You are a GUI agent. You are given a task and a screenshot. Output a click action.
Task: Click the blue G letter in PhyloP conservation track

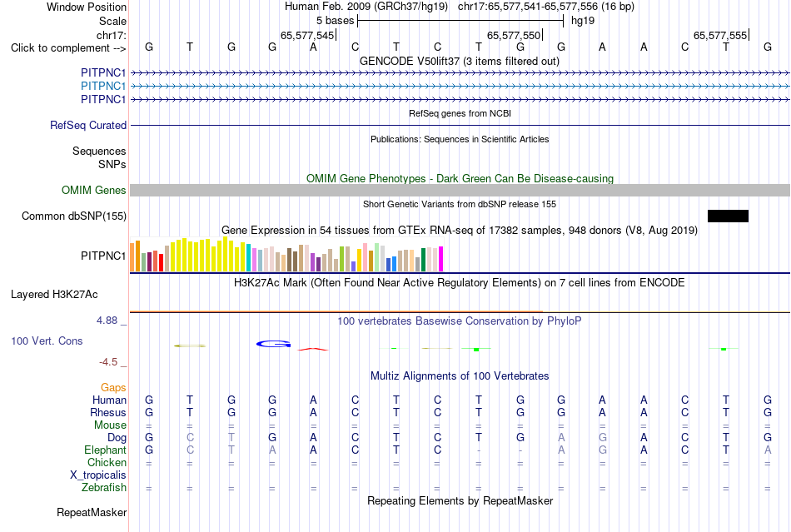tap(273, 344)
